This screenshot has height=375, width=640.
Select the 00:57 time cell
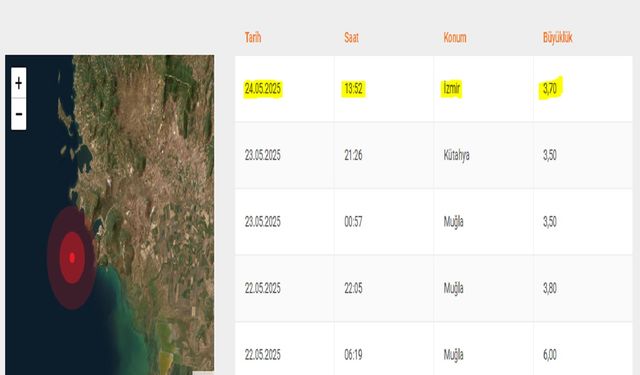coord(353,222)
